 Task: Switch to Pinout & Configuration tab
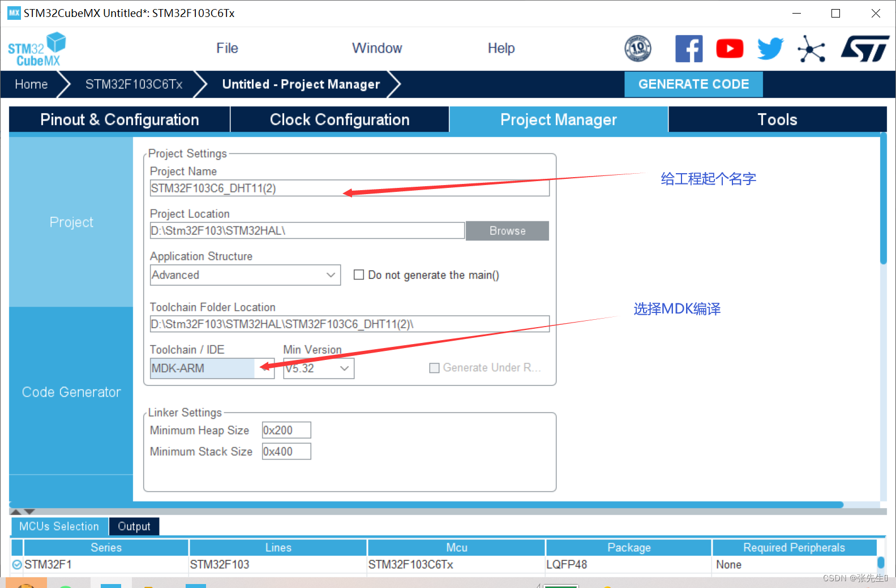tap(119, 119)
